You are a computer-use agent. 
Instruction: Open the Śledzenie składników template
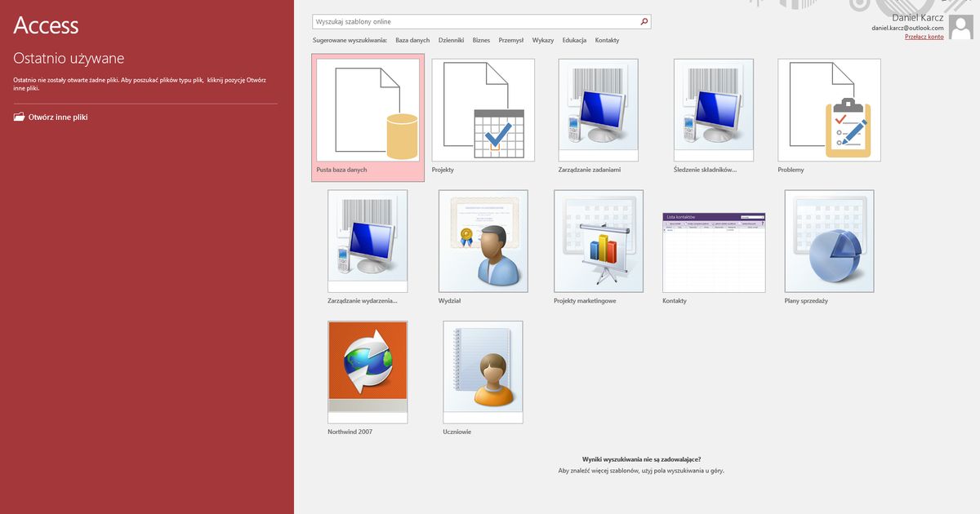(x=714, y=110)
